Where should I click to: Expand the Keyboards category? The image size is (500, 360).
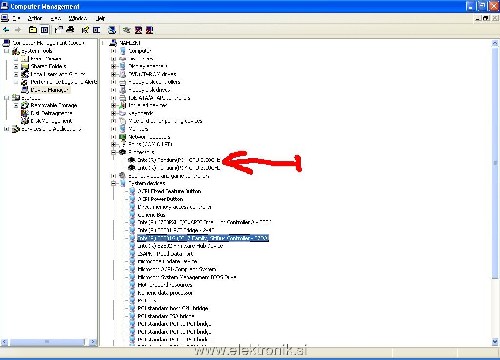pyautogui.click(x=114, y=113)
